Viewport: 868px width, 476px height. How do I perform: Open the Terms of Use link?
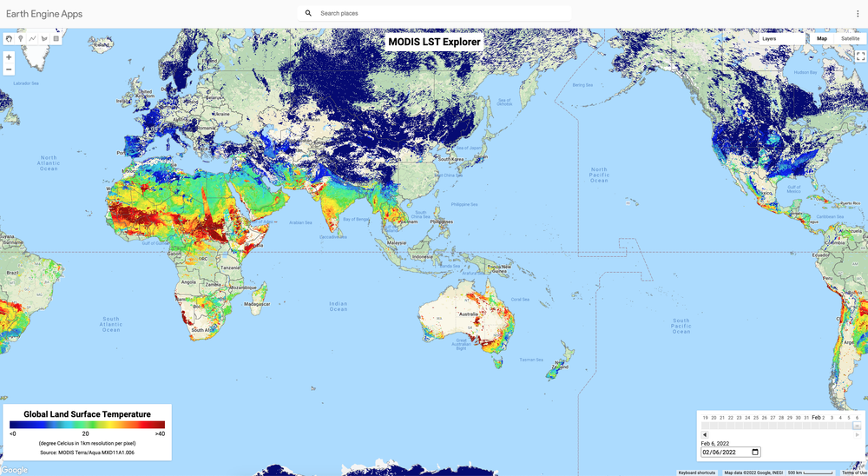coord(853,473)
